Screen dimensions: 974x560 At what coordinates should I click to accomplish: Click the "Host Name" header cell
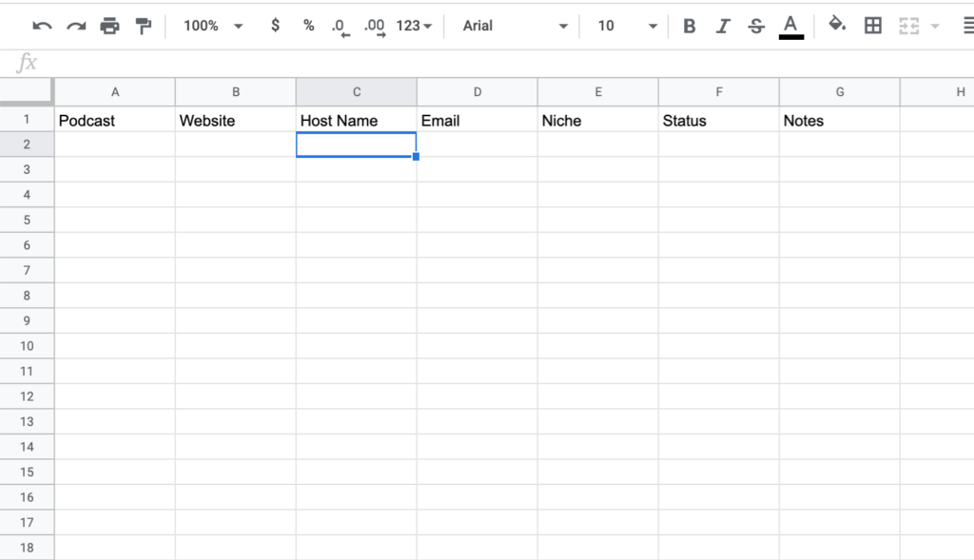[x=357, y=120]
